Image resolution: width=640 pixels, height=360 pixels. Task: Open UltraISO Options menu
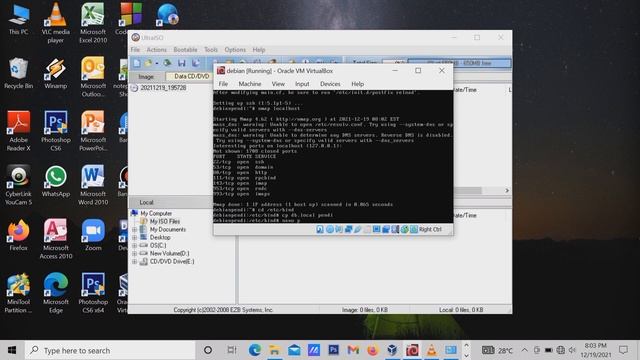235,50
